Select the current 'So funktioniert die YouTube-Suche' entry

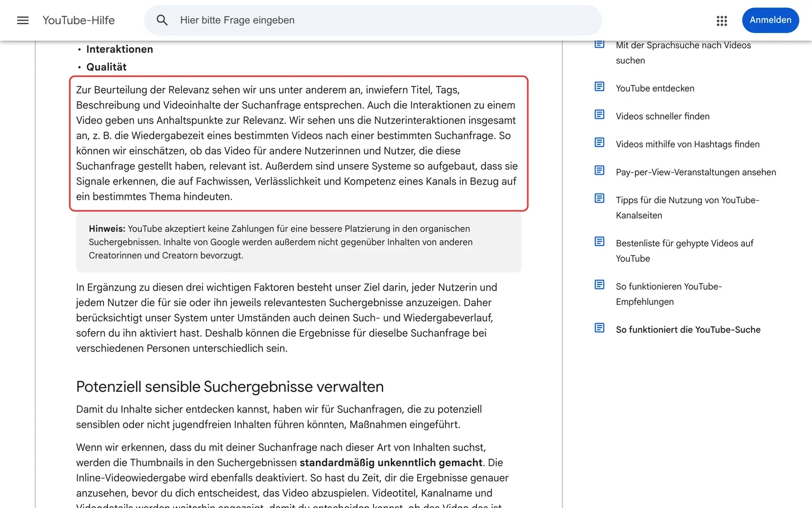click(x=688, y=330)
